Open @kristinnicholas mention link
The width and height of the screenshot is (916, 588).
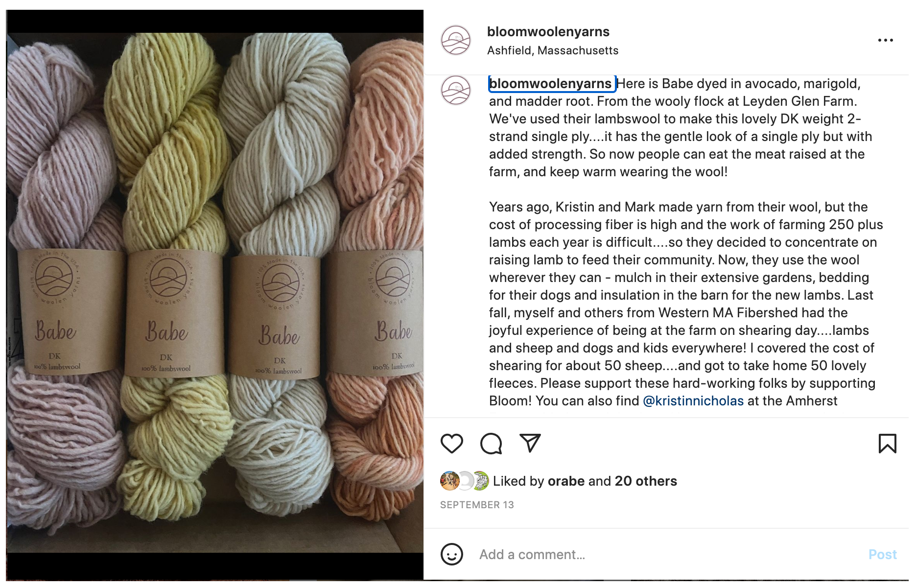(693, 401)
